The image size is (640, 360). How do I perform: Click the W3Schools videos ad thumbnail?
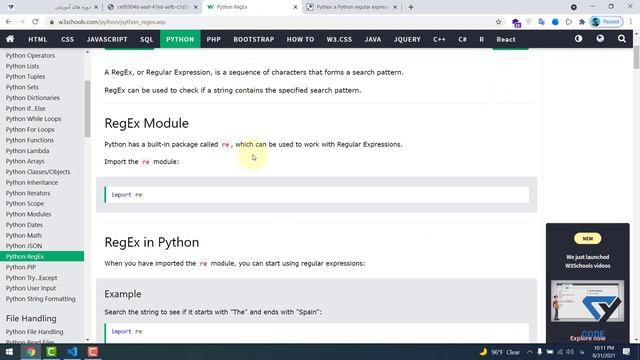pyautogui.click(x=587, y=301)
